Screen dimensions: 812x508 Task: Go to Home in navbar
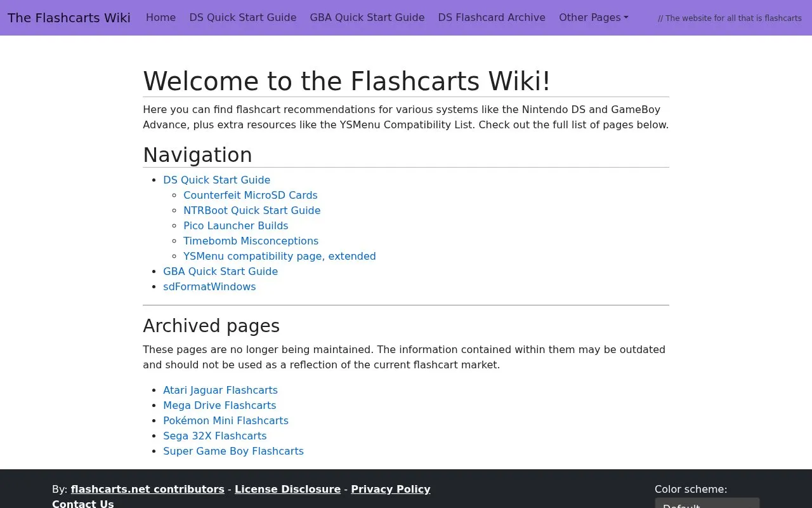[x=160, y=18]
